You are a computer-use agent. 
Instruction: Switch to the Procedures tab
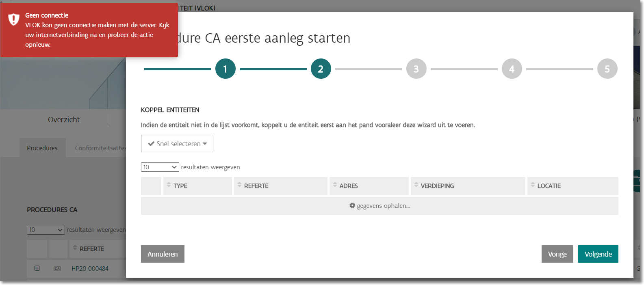click(x=42, y=148)
